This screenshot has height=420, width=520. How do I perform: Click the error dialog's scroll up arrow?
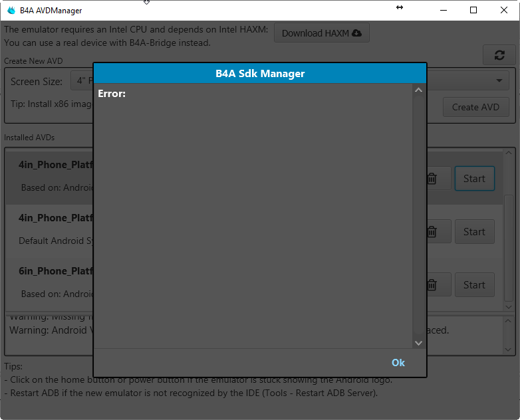coord(418,90)
